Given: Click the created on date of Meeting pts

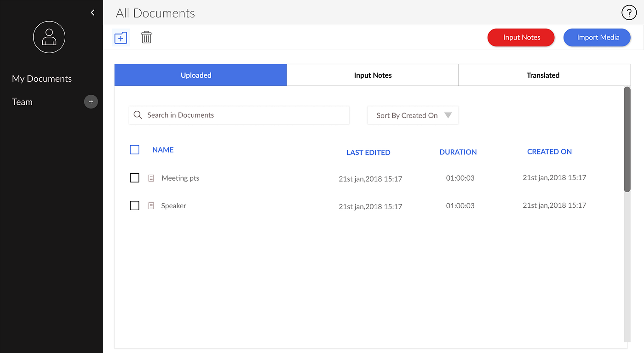Looking at the screenshot, I should coord(554,177).
